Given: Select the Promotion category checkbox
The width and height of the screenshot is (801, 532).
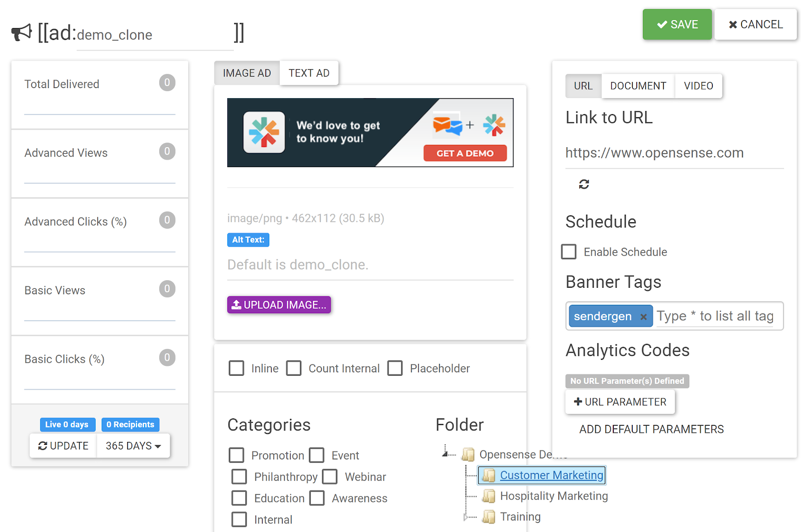Looking at the screenshot, I should [236, 455].
